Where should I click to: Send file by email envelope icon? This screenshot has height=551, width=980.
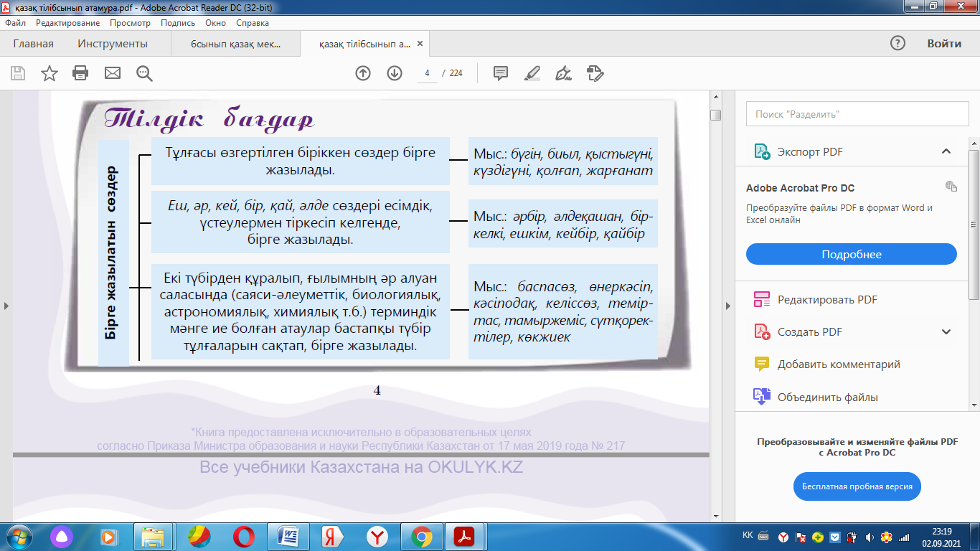[113, 73]
